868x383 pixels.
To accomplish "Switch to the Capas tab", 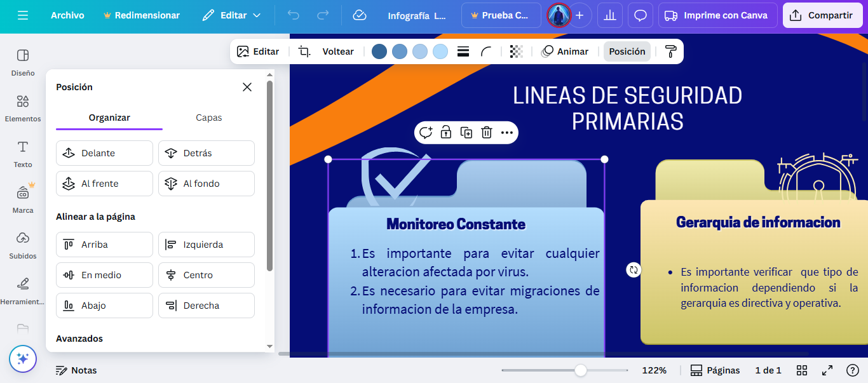I will pos(208,118).
